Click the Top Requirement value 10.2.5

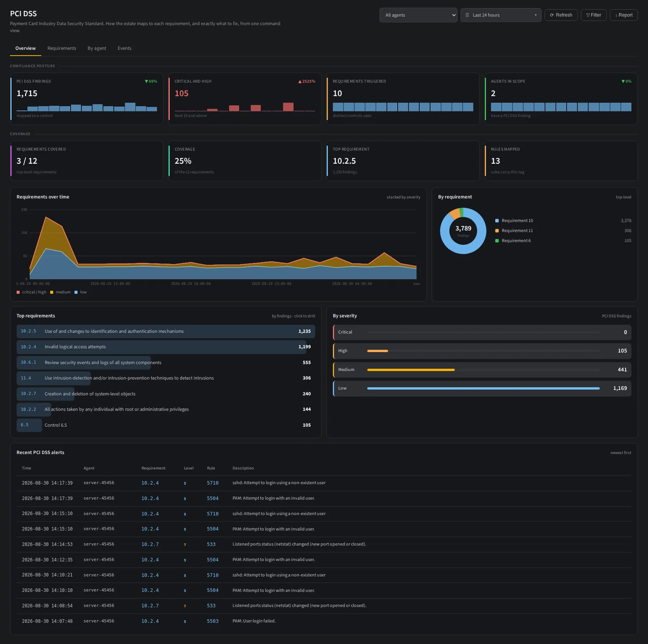(344, 161)
